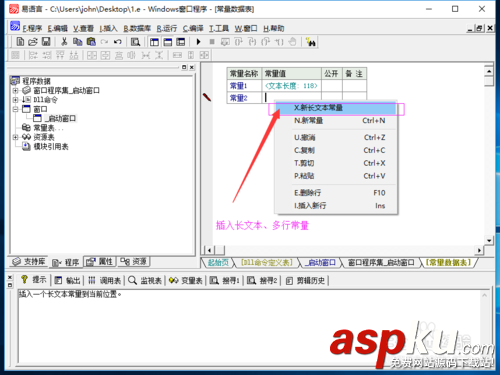Viewport: 500px width, 375px height.
Task: Close the left program tree panel
Action: [192, 67]
